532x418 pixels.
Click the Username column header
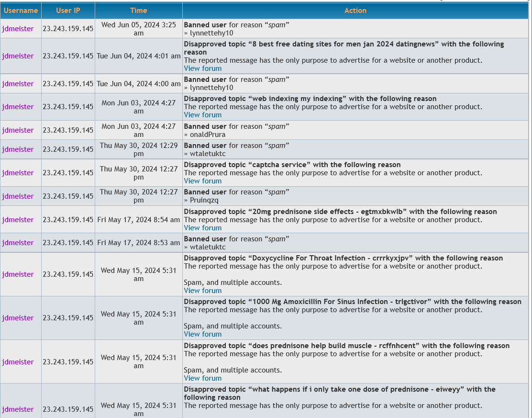[21, 11]
